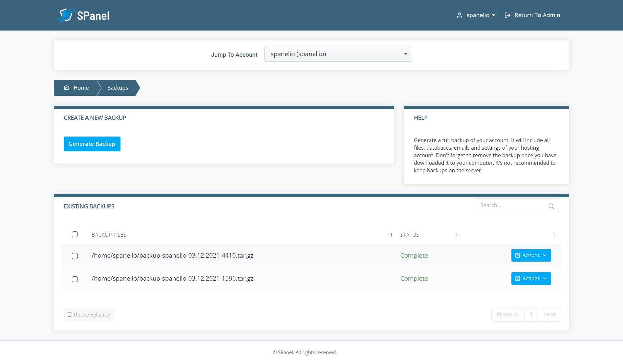Select the Backups breadcrumb
Screen dimensions: 623x364
point(118,88)
